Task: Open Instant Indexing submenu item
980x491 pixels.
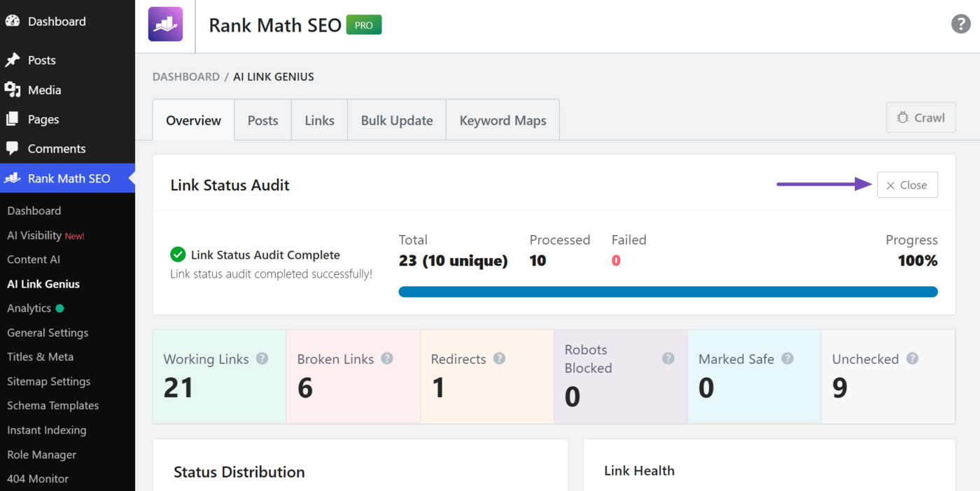Action: click(47, 430)
